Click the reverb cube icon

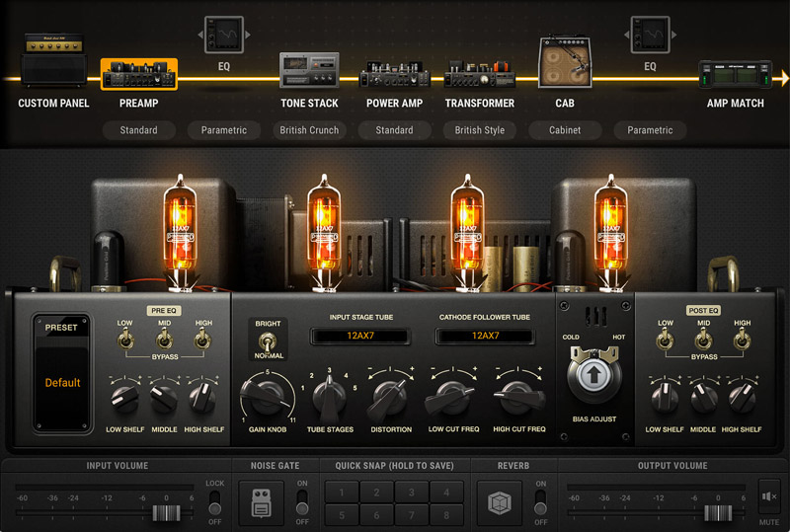point(499,503)
